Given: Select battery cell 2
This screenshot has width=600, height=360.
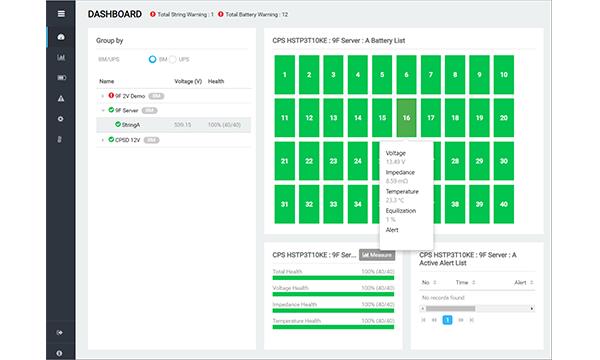Looking at the screenshot, I should pos(309,75).
